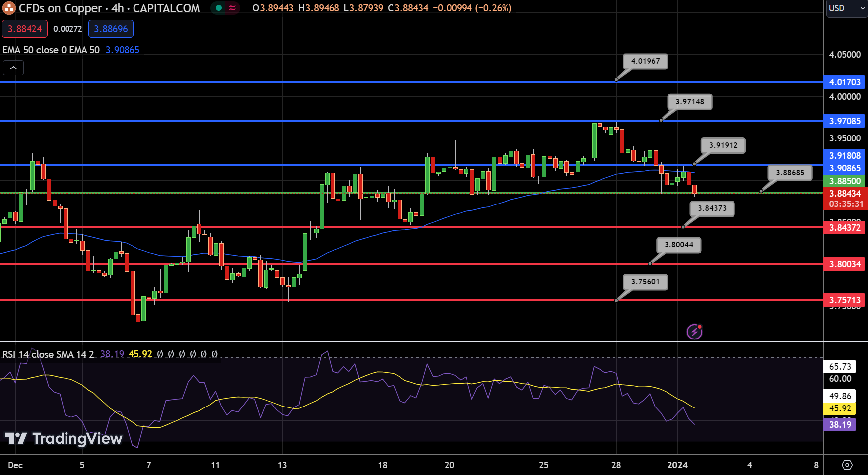
Task: Click the green market status dot
Action: [x=218, y=8]
